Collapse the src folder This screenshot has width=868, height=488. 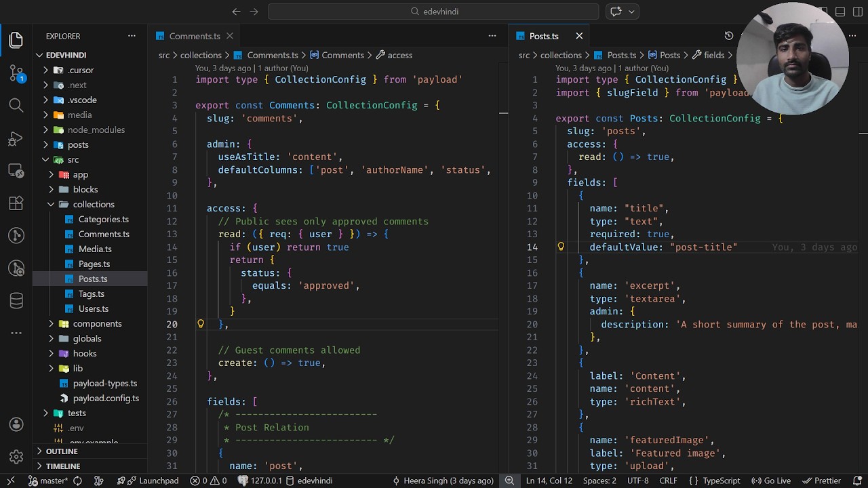point(45,159)
